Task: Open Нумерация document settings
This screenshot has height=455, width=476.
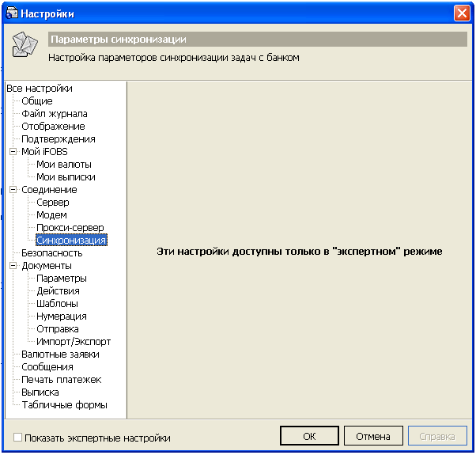Action: (x=62, y=317)
